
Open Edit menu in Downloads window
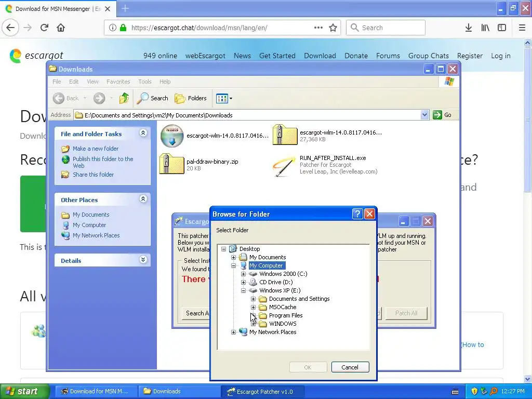(74, 82)
